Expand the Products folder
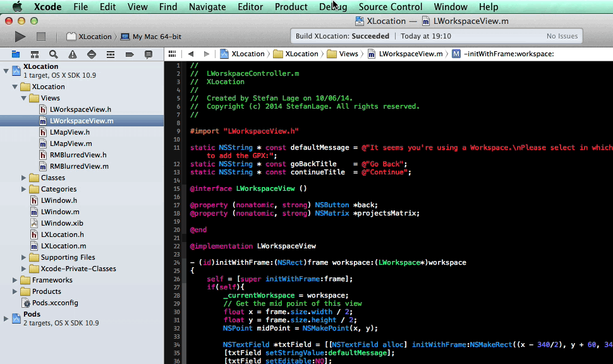This screenshot has height=364, width=613. click(15, 292)
